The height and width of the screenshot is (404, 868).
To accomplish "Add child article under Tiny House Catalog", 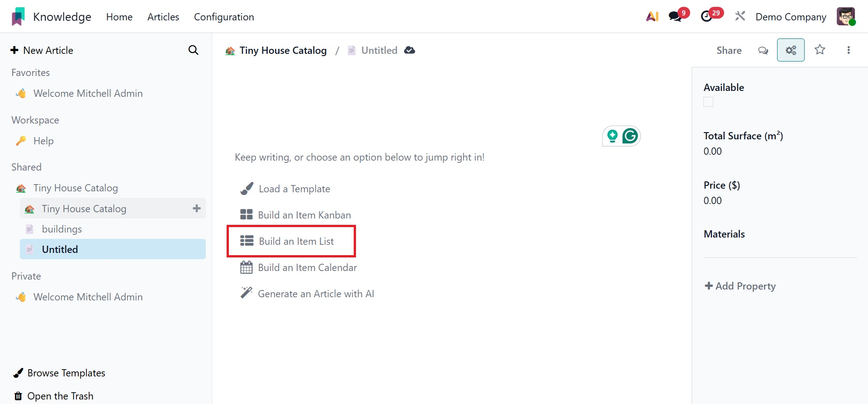I will (x=196, y=209).
